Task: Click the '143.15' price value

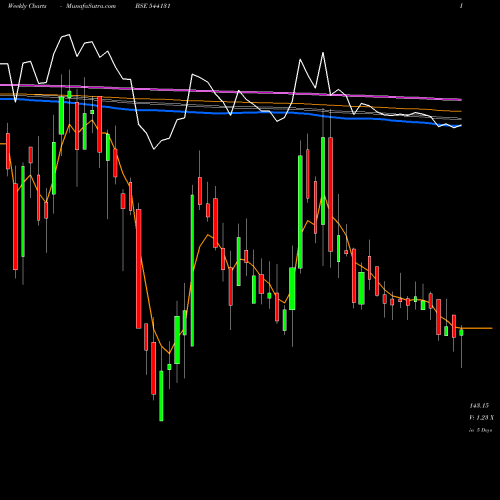Action: pos(479,406)
